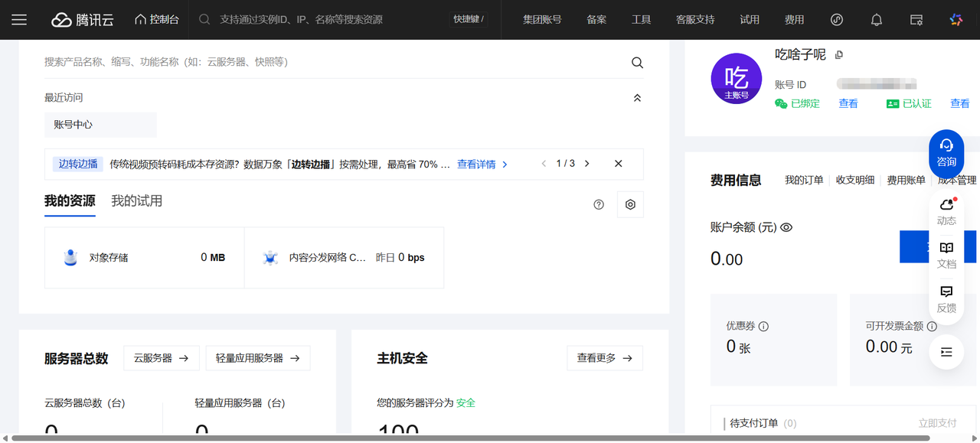Open the 客服支持 menu
980x443 pixels.
[695, 20]
